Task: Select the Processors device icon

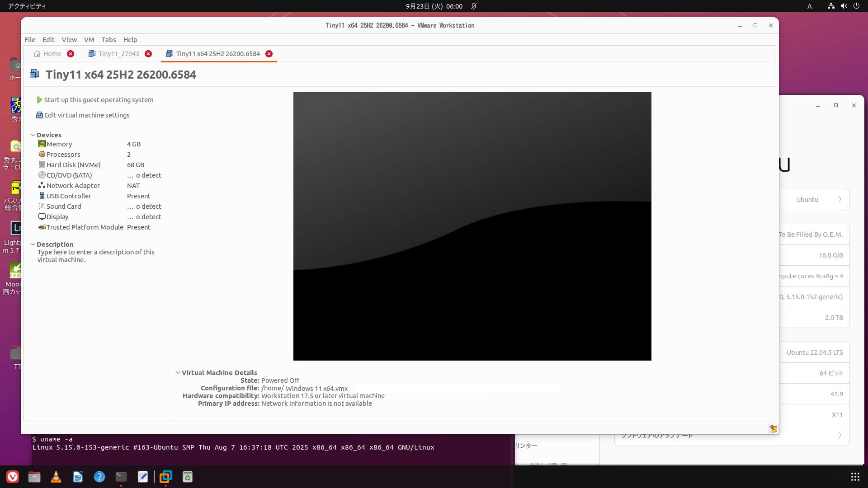Action: (x=42, y=154)
